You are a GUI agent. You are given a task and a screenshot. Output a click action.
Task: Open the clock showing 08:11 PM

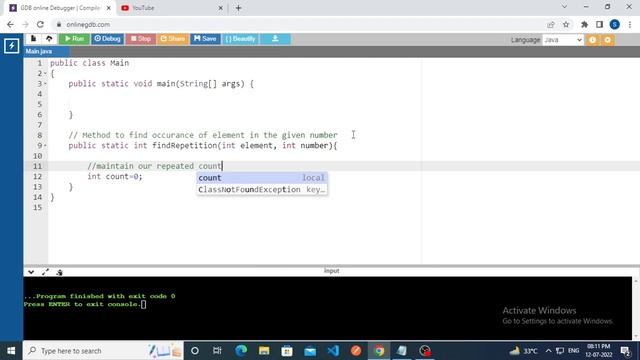[599, 351]
